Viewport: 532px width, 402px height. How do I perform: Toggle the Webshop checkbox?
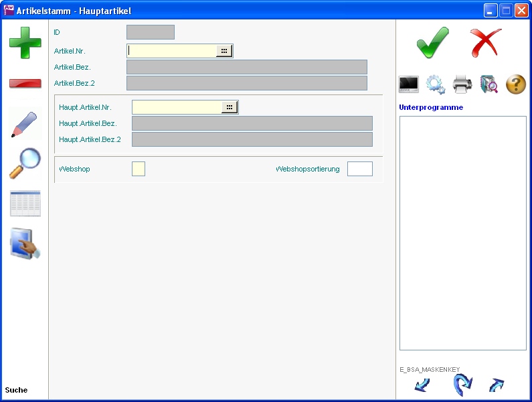(139, 169)
